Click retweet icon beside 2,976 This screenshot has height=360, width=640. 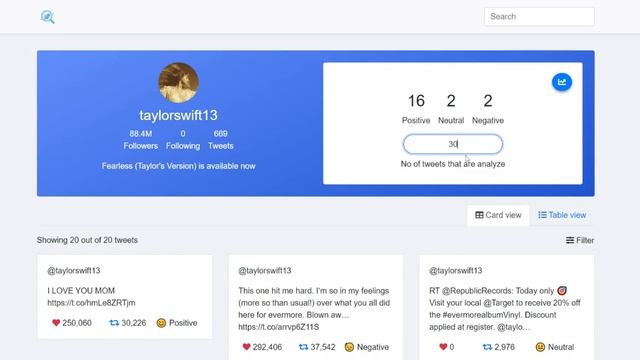(x=487, y=347)
